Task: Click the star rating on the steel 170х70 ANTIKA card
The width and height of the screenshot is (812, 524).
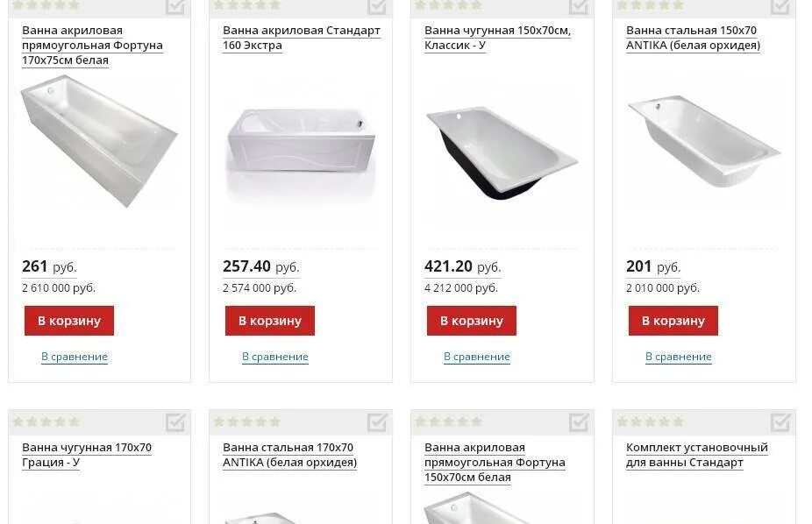Action: (x=247, y=421)
